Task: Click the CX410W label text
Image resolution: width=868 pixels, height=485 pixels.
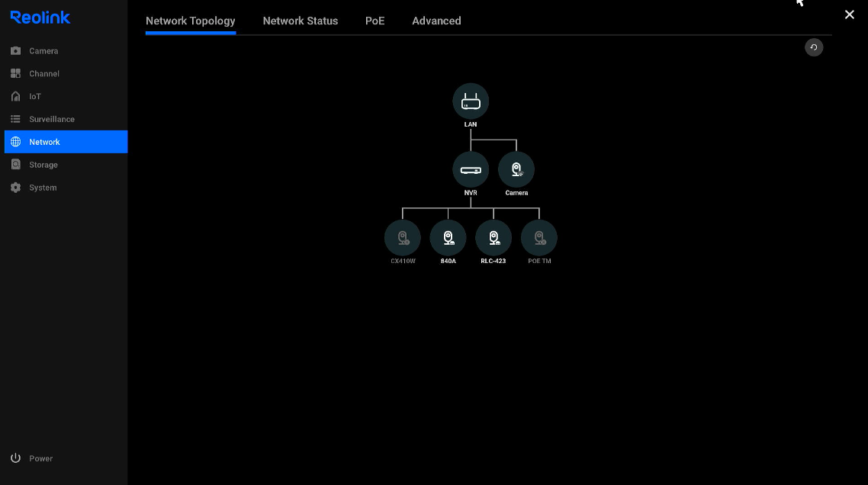Action: 403,261
